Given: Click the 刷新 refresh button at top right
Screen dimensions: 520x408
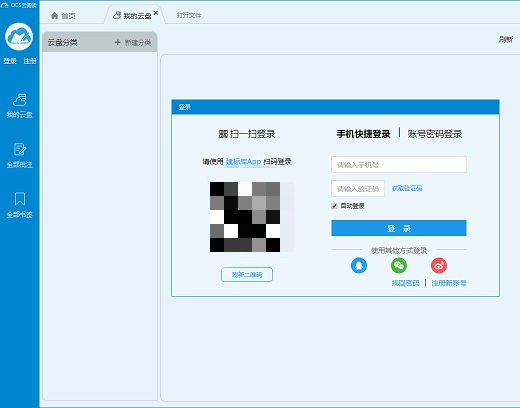Looking at the screenshot, I should click(506, 40).
